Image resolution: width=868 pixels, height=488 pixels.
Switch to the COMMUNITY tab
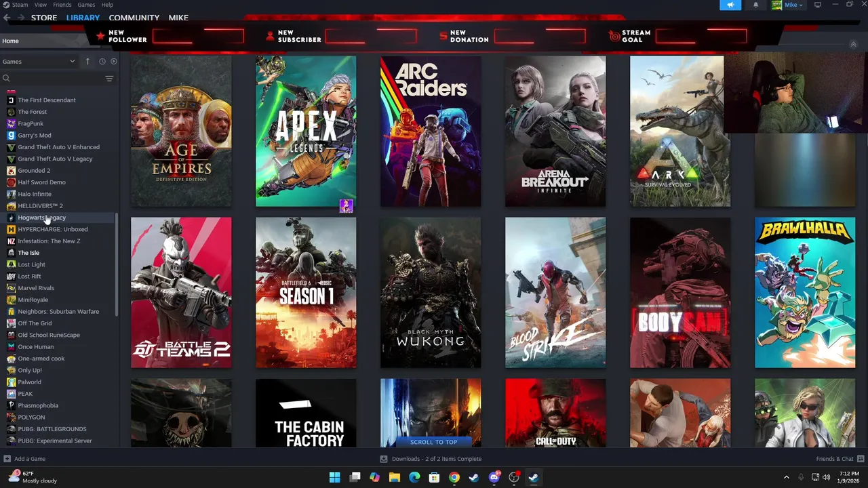pyautogui.click(x=134, y=18)
